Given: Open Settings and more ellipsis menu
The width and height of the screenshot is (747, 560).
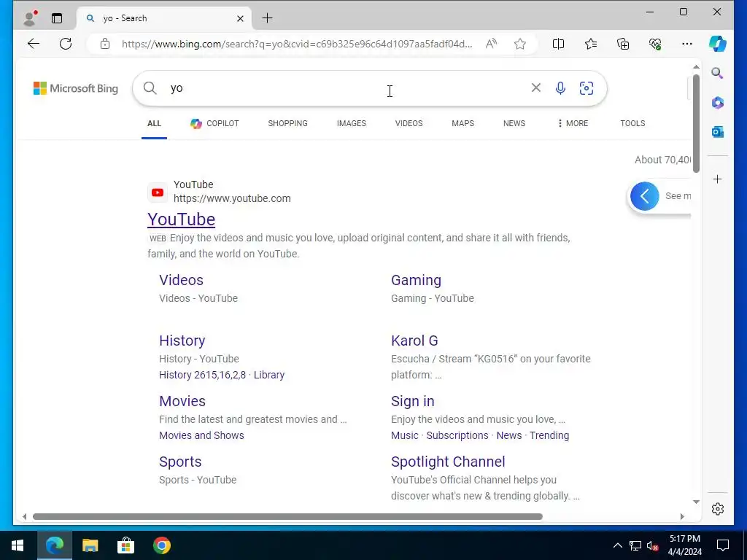Looking at the screenshot, I should (687, 44).
